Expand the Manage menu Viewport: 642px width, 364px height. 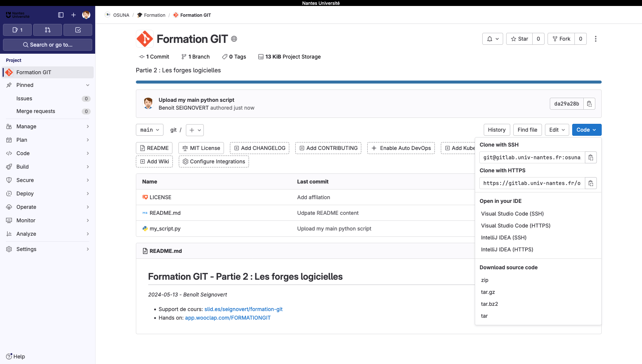pyautogui.click(x=48, y=126)
